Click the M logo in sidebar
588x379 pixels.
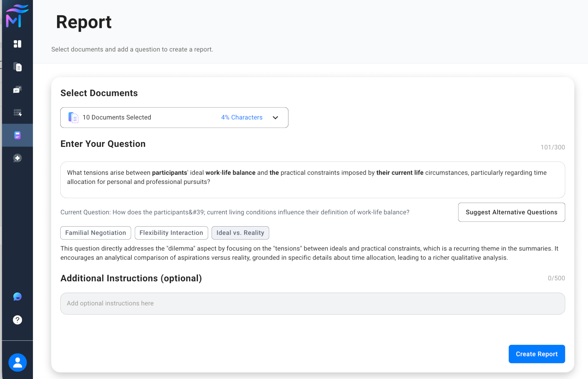coord(17,16)
